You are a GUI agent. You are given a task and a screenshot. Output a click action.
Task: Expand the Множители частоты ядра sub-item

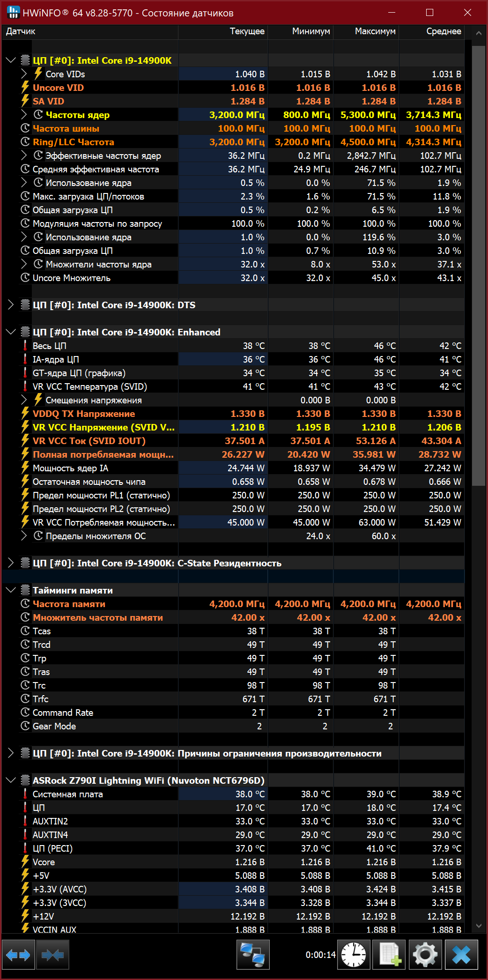click(24, 264)
